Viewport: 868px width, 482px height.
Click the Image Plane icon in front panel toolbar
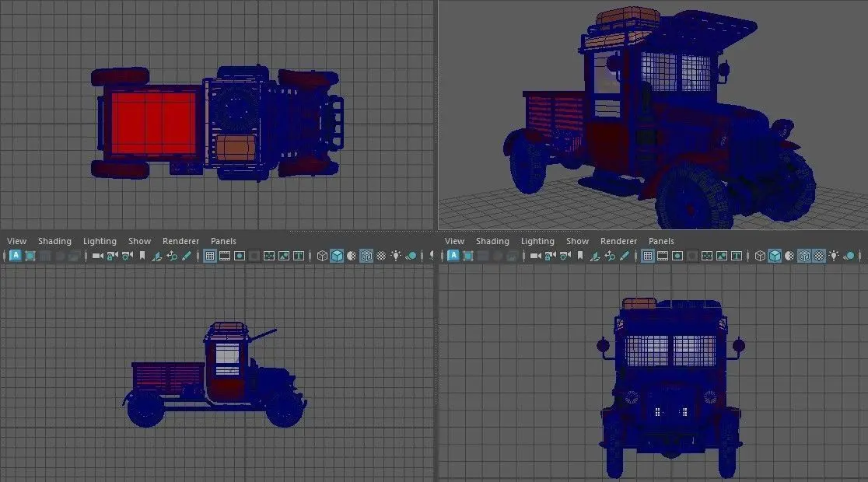595,256
